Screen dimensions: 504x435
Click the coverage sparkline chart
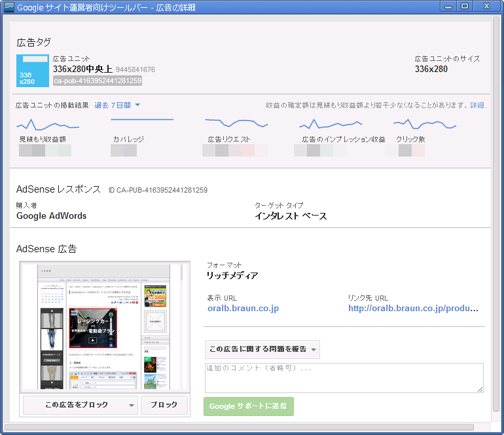(142, 120)
